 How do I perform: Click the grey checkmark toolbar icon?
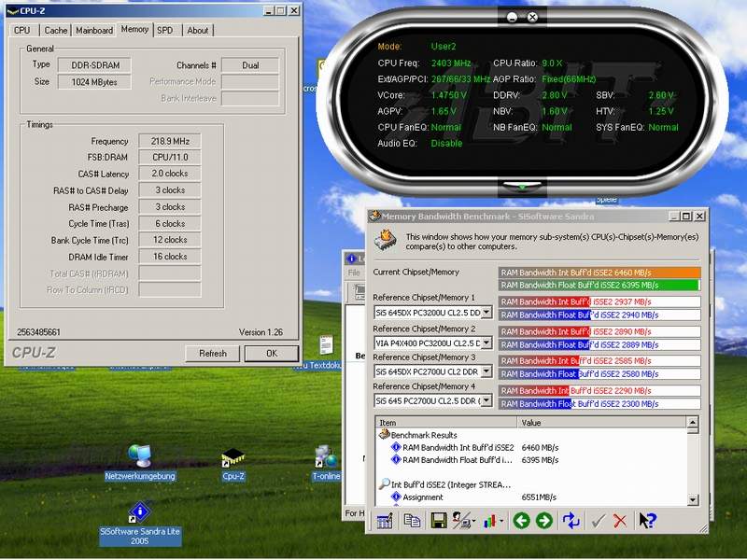pyautogui.click(x=598, y=521)
